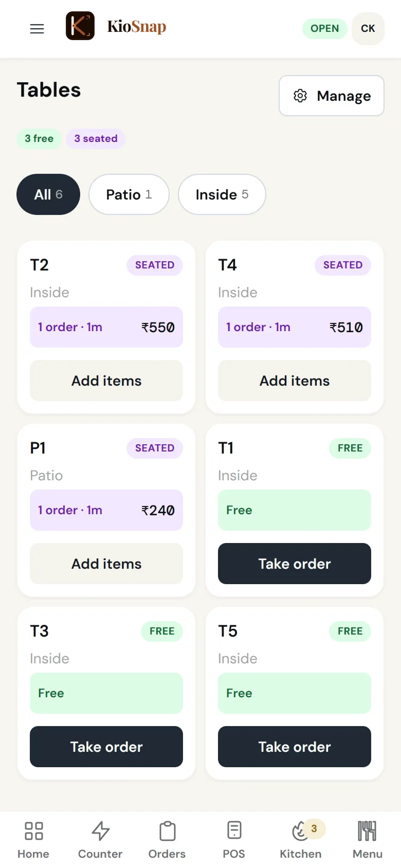Open the Home grid icon
Screen dimensions: 401x868
click(x=33, y=830)
